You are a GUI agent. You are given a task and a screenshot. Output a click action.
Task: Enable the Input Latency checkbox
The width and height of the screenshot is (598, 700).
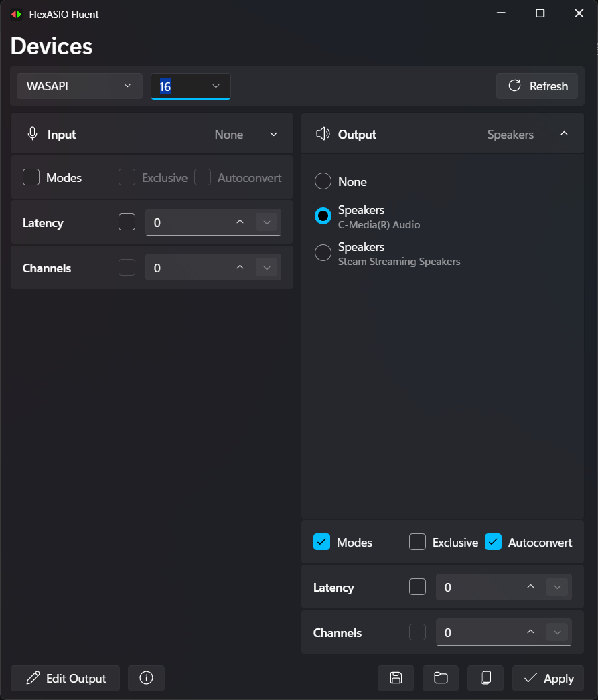127,222
